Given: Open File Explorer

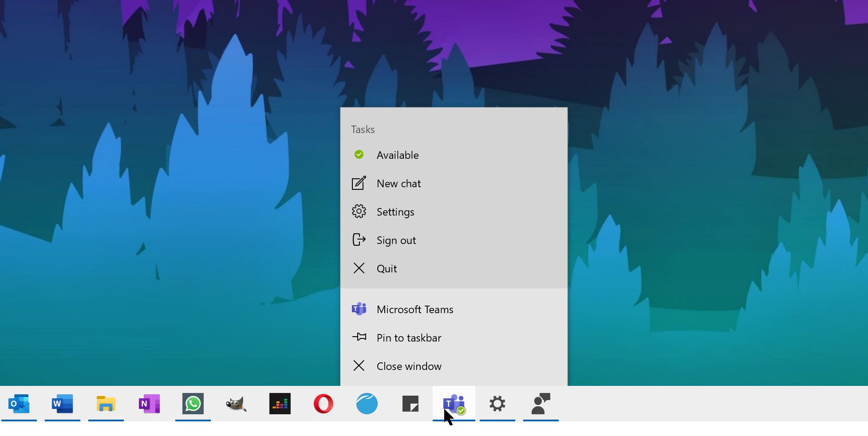Looking at the screenshot, I should point(106,404).
